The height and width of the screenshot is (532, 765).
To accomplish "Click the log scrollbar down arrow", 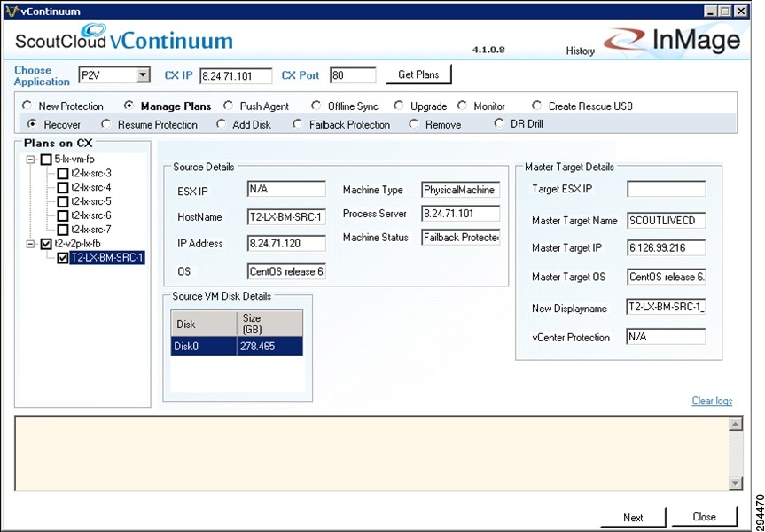I will 735,482.
